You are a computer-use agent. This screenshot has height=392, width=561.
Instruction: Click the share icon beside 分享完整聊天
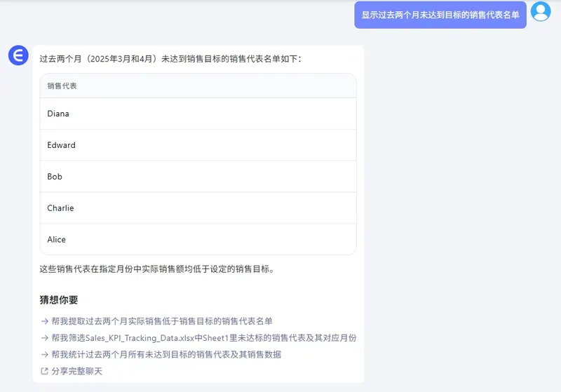(x=44, y=371)
